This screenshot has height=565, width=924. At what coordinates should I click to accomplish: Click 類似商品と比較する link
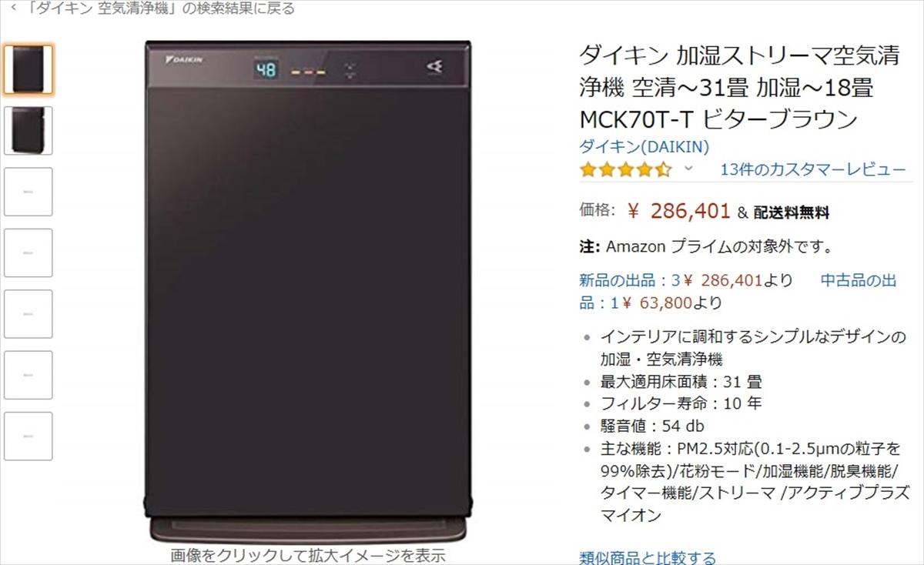(x=648, y=557)
